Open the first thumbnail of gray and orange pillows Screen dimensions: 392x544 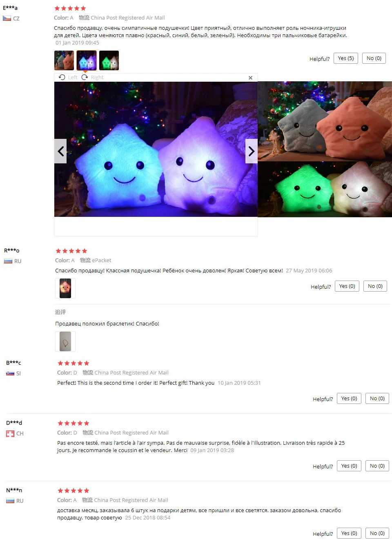[64, 60]
